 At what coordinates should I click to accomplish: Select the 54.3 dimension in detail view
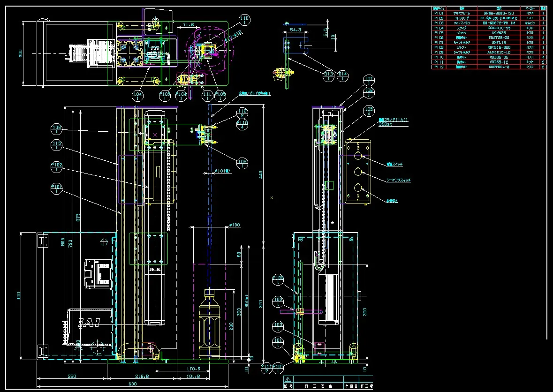[295, 30]
